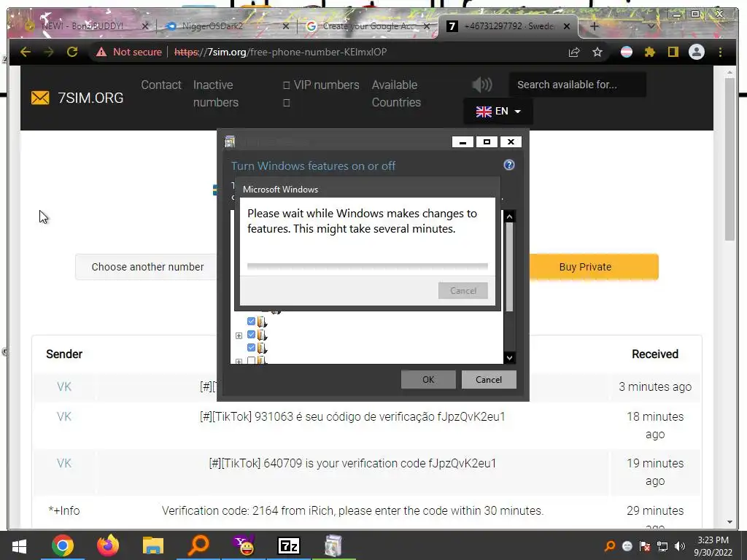The width and height of the screenshot is (747, 560).
Task: Close the Create your Google Account tab
Action: click(427, 26)
